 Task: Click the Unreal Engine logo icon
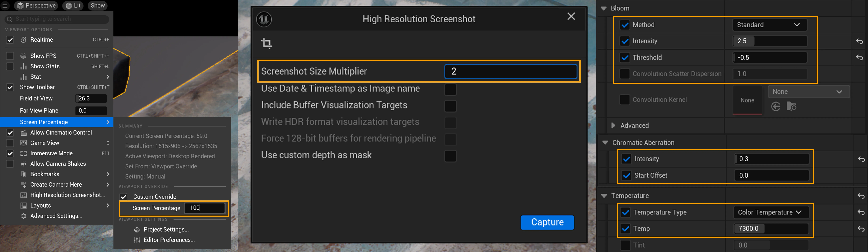click(x=264, y=19)
